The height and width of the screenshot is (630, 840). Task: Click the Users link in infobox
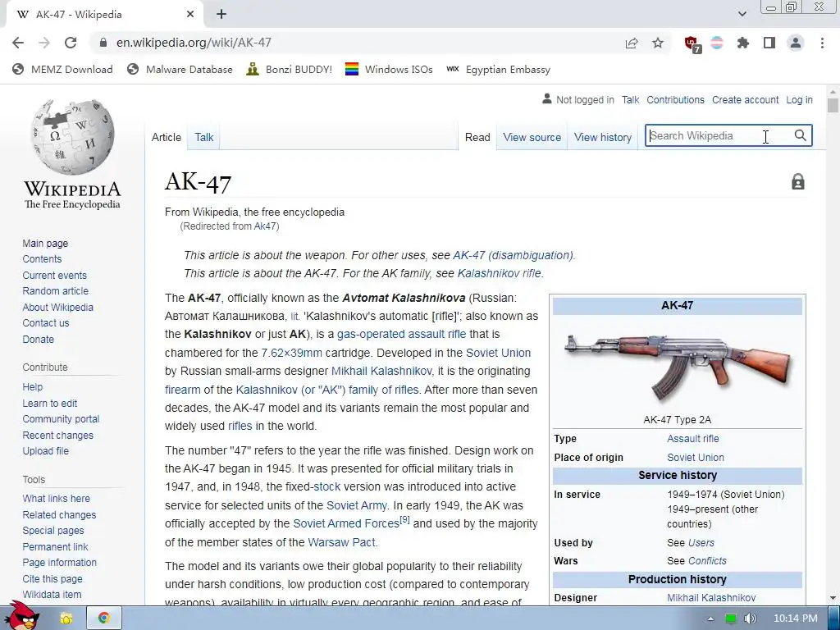[701, 543]
